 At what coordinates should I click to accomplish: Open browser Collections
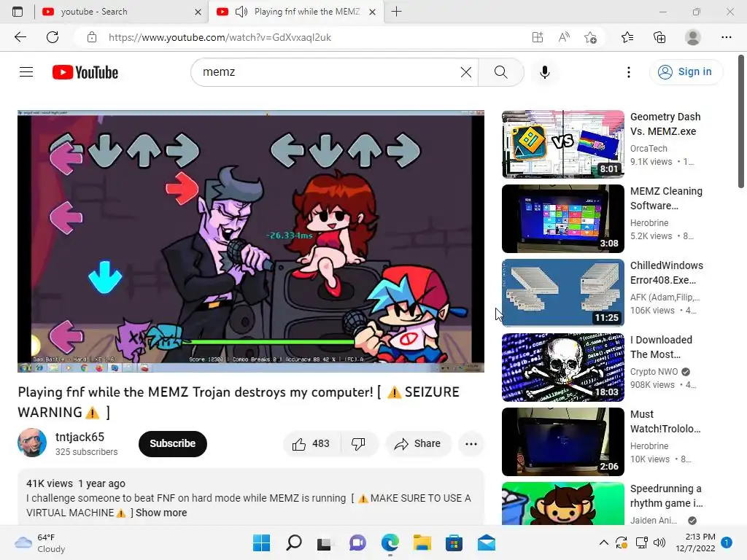[659, 37]
